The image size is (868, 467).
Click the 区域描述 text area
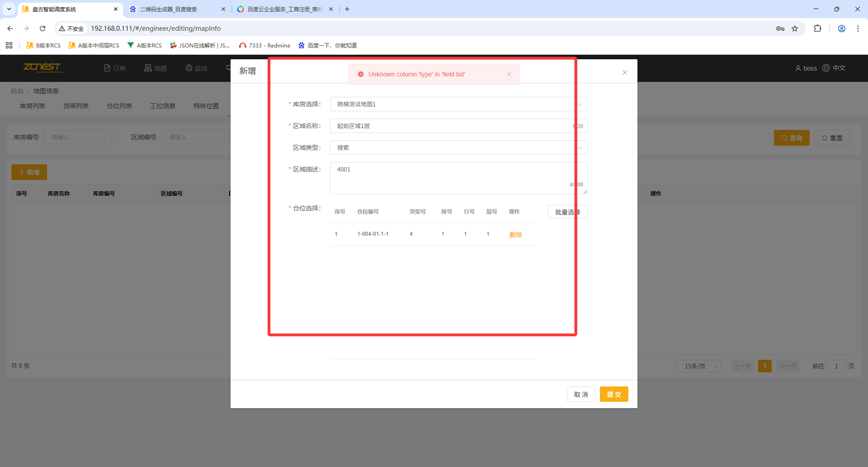pyautogui.click(x=452, y=177)
